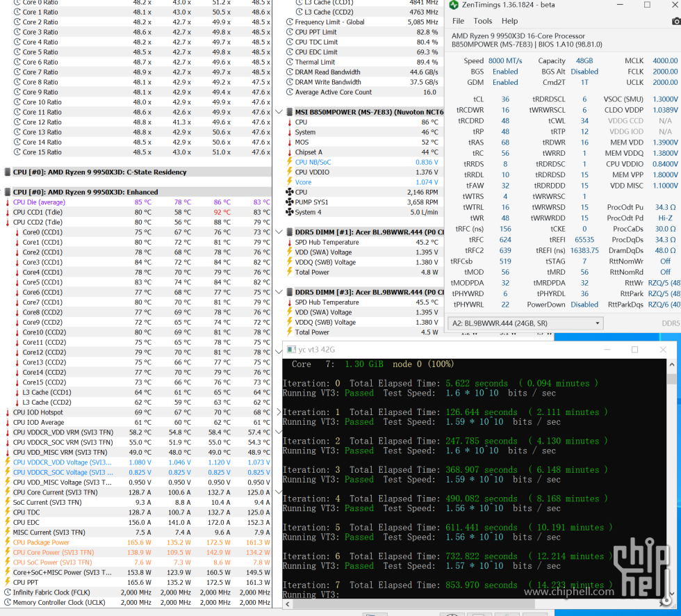Click console horizontal scrollbar left arrow

(287, 604)
